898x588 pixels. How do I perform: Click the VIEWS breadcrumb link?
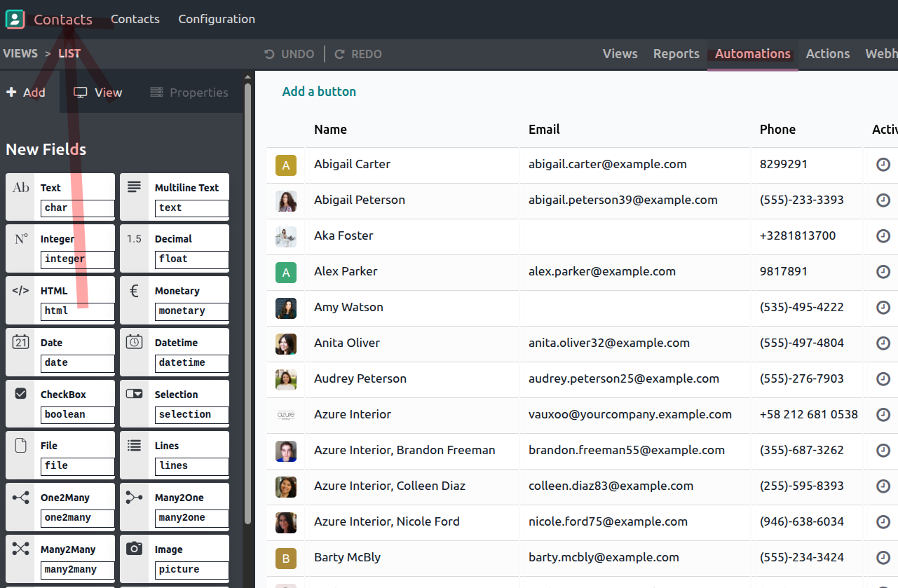[x=20, y=53]
